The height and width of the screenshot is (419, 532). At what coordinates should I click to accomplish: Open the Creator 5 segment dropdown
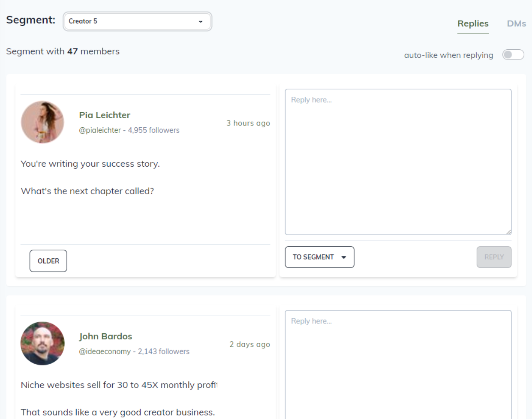[x=137, y=21]
